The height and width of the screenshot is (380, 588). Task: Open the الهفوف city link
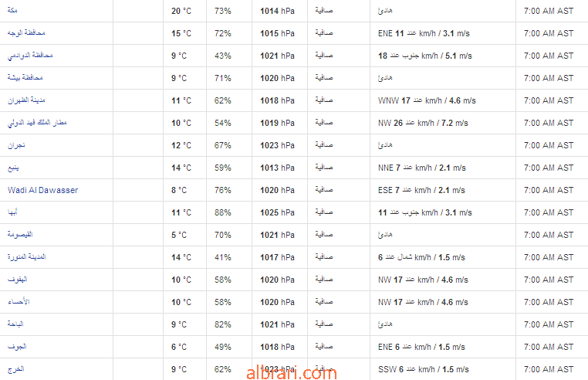tap(17, 280)
